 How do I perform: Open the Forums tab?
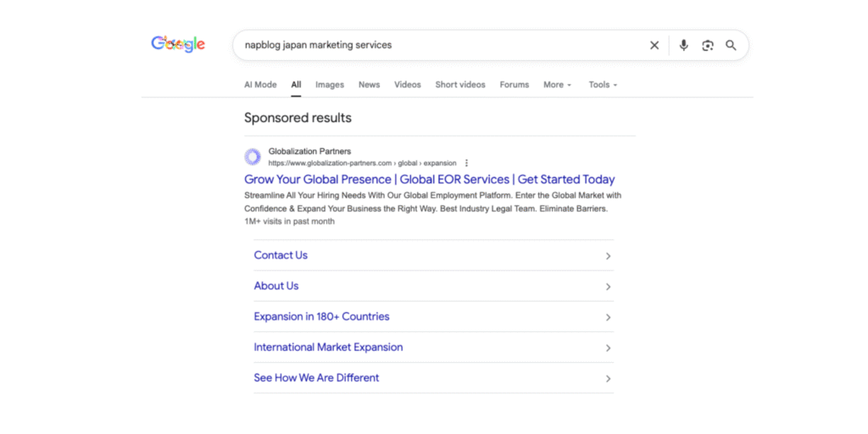[515, 85]
